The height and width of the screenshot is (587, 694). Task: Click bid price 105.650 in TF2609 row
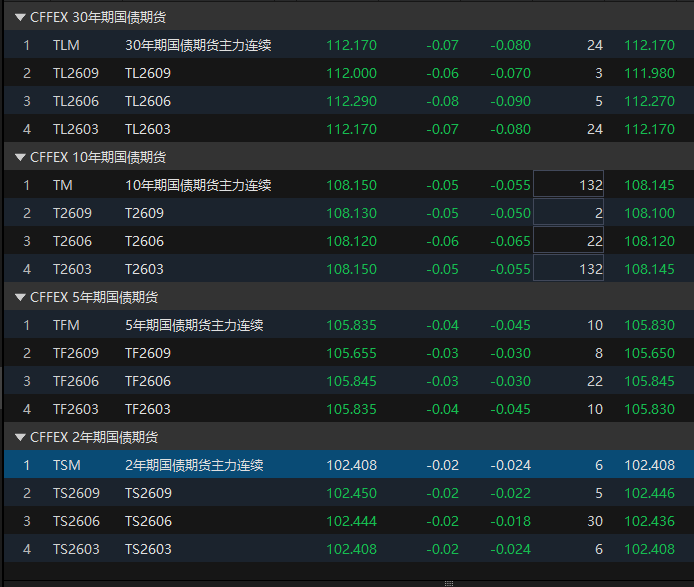pyautogui.click(x=649, y=353)
